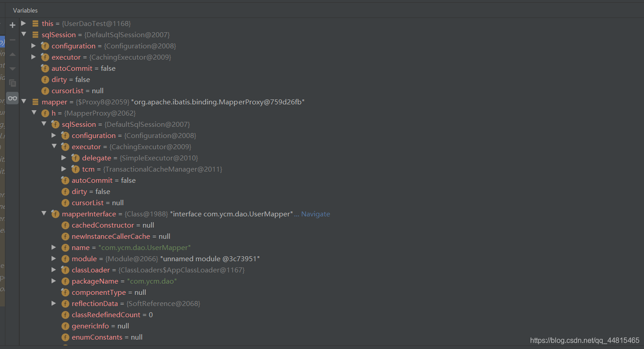644x349 pixels.
Task: Click the field icon beside classLoader
Action: point(65,270)
